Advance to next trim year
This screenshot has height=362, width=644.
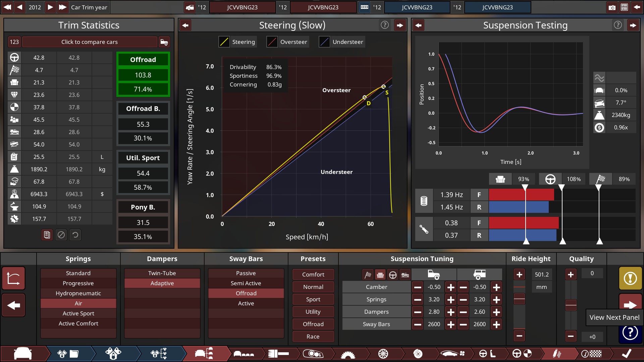tap(50, 7)
